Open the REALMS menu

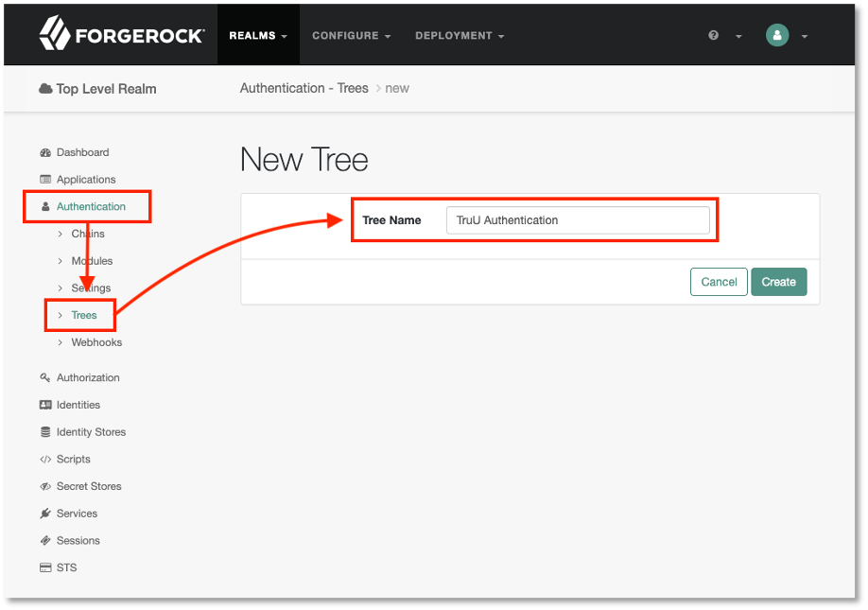258,35
